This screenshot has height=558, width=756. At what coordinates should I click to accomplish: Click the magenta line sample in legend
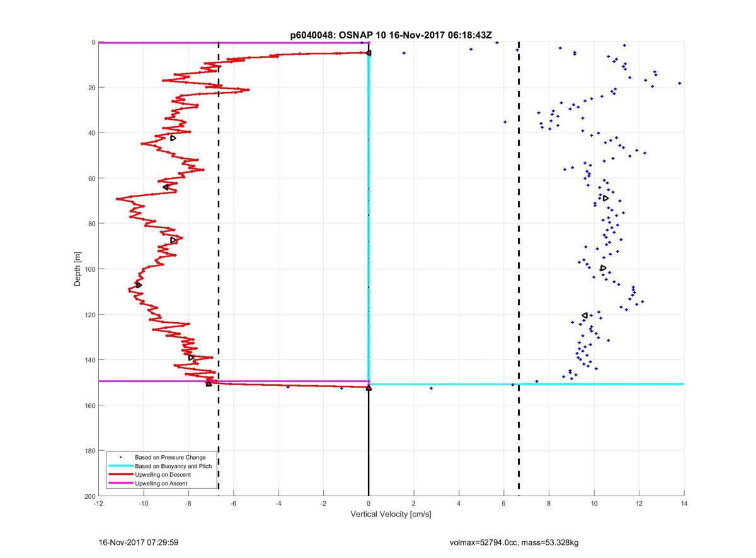point(120,483)
